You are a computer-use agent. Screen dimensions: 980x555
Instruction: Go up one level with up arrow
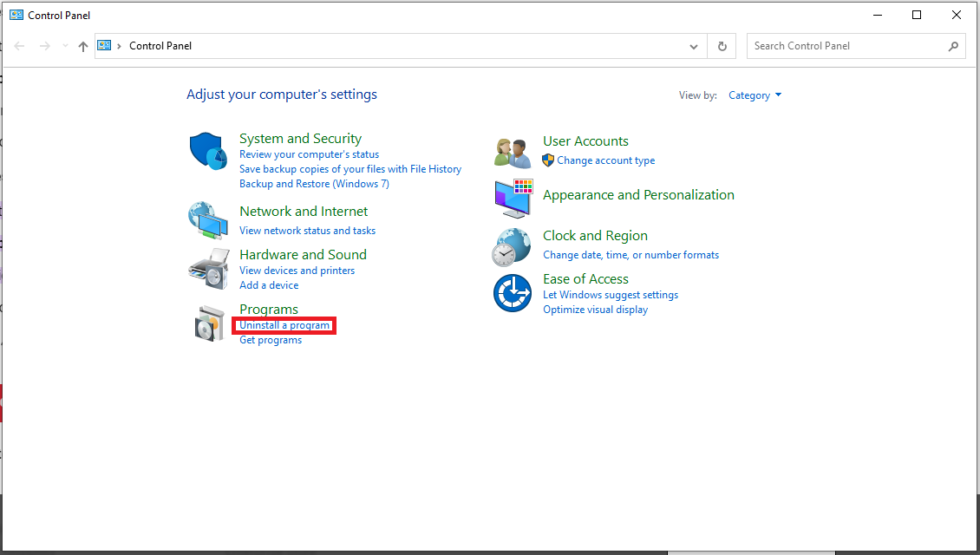[82, 46]
